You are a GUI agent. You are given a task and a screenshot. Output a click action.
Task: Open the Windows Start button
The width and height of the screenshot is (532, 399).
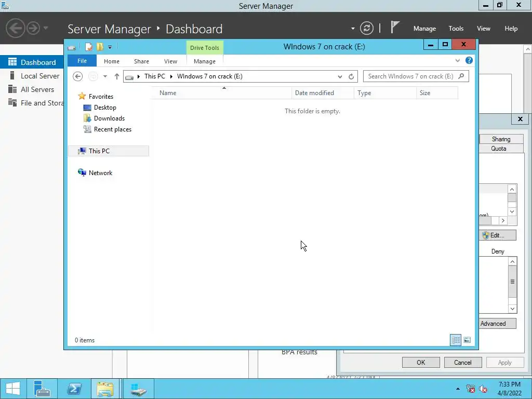click(x=13, y=389)
